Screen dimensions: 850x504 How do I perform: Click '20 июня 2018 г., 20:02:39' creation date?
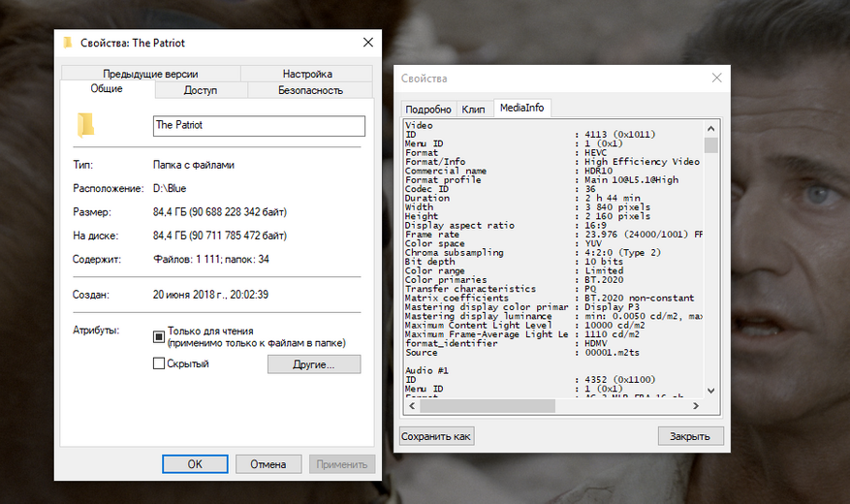[x=210, y=295]
